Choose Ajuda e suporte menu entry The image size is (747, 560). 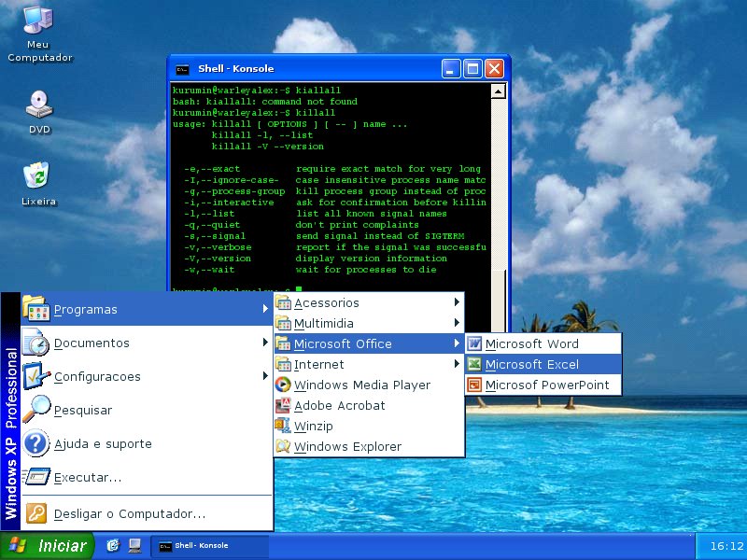coord(147,443)
